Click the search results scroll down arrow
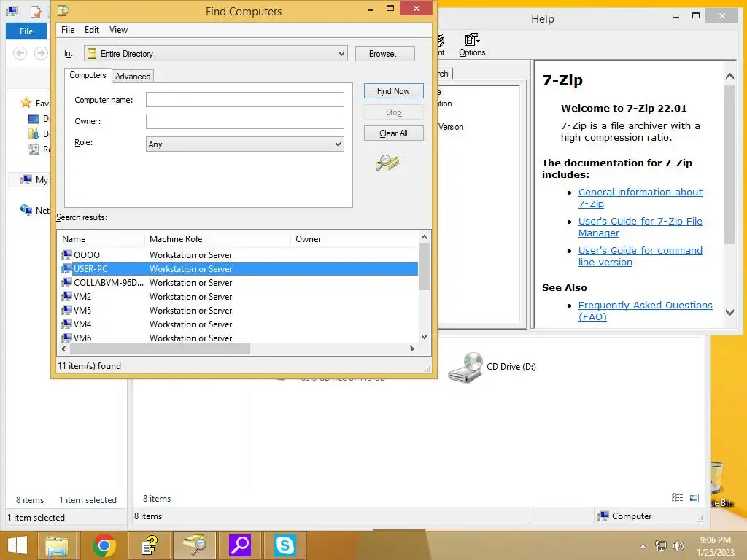Screen dimensions: 747x560 424,337
